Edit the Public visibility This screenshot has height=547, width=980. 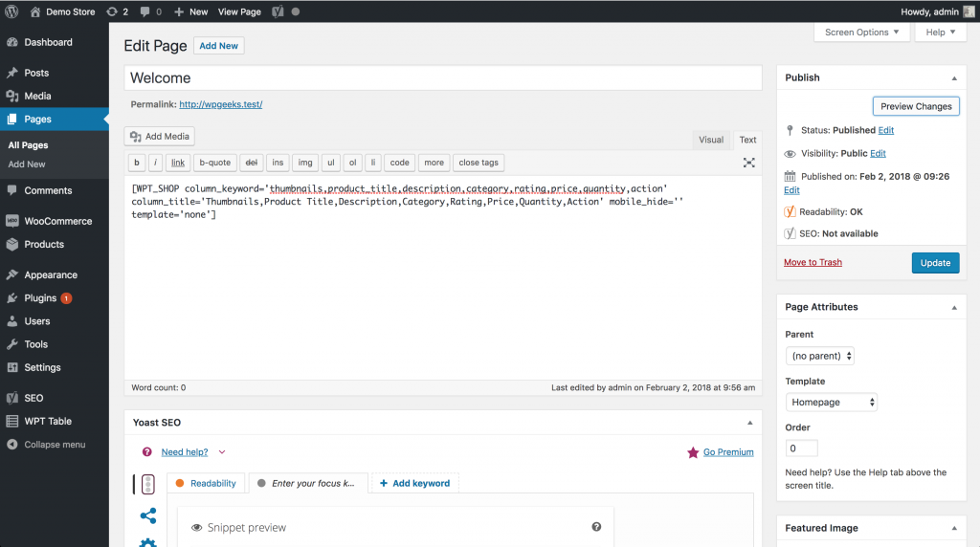(x=878, y=153)
